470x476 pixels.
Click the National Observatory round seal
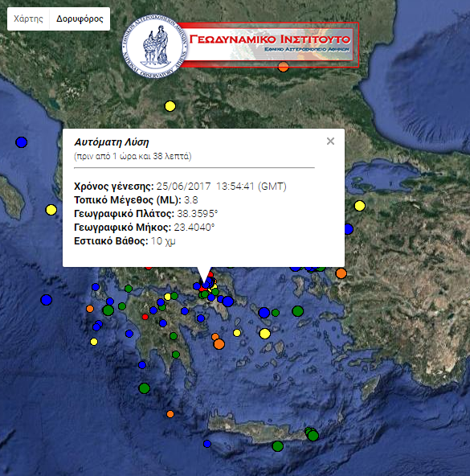tap(154, 47)
